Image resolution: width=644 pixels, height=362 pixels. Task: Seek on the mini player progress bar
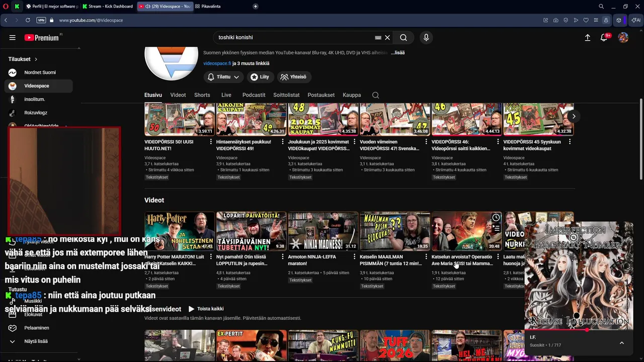point(579,330)
